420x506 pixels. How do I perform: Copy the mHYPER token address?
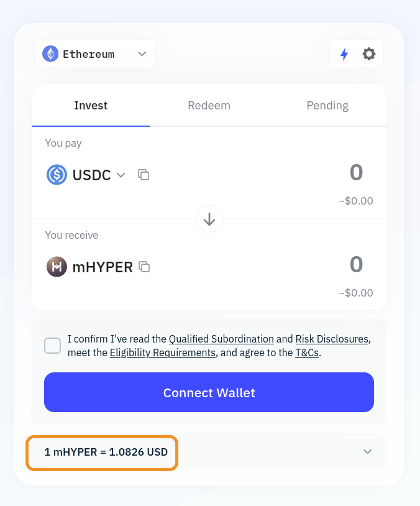[x=144, y=267]
